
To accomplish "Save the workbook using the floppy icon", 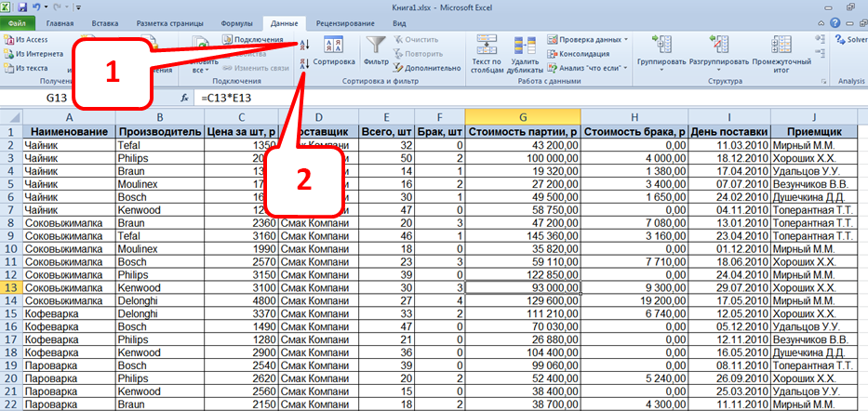I will [x=22, y=7].
